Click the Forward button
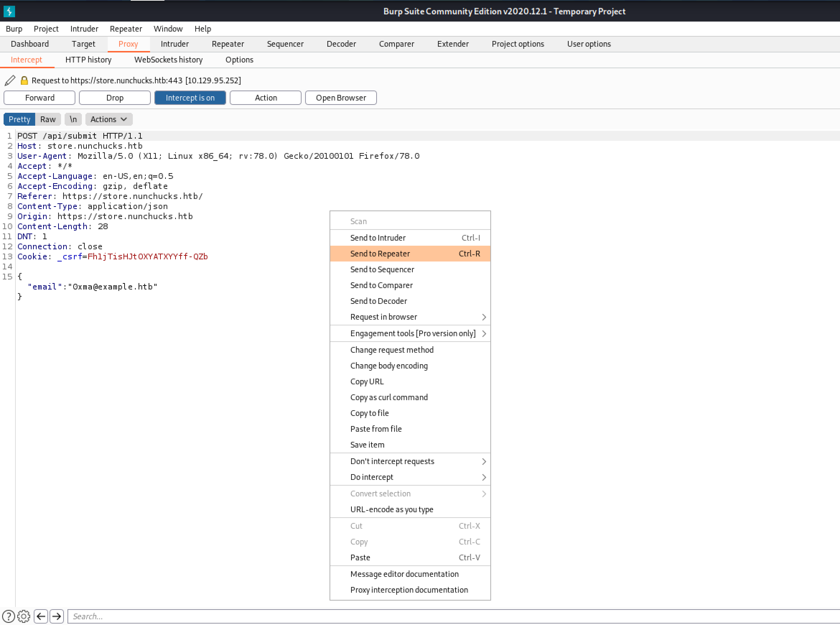This screenshot has width=840, height=625. (x=40, y=98)
